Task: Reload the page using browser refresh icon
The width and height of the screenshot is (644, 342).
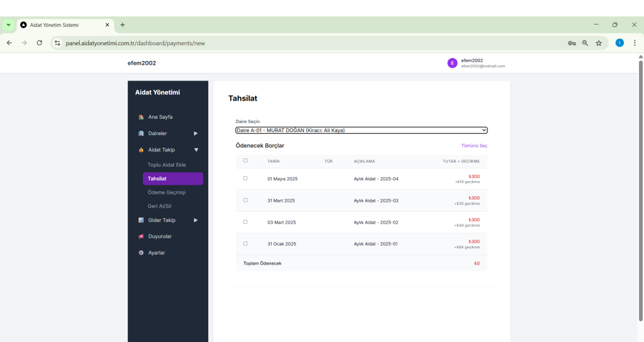Action: (40, 43)
